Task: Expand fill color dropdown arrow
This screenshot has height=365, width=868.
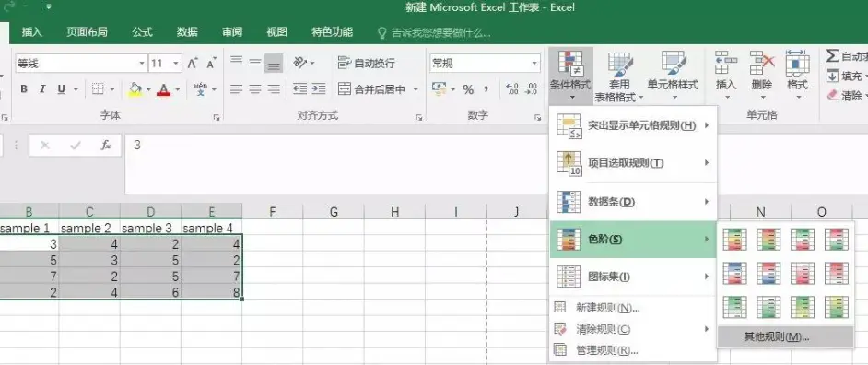Action: [x=148, y=89]
